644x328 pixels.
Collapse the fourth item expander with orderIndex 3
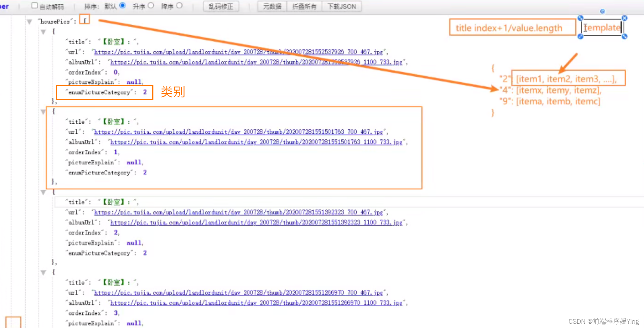(43, 272)
